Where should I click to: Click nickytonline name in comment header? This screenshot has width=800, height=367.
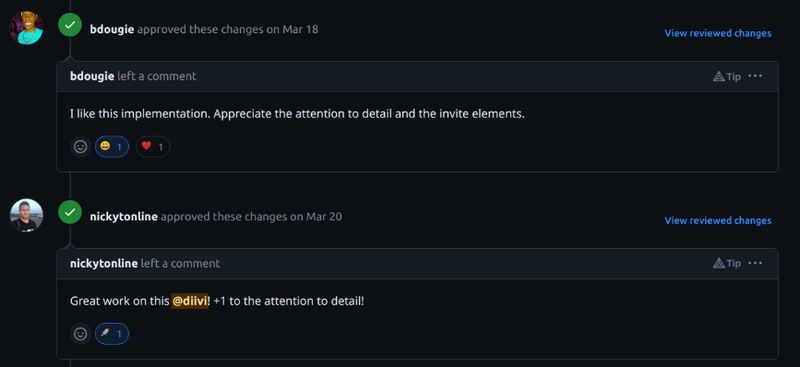(x=104, y=263)
